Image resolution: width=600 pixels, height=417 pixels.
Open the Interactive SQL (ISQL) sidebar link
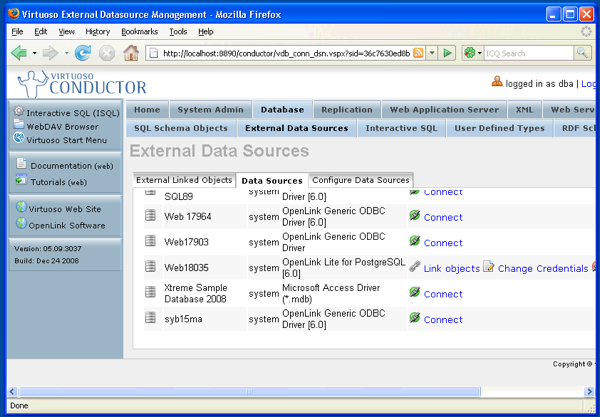point(73,113)
